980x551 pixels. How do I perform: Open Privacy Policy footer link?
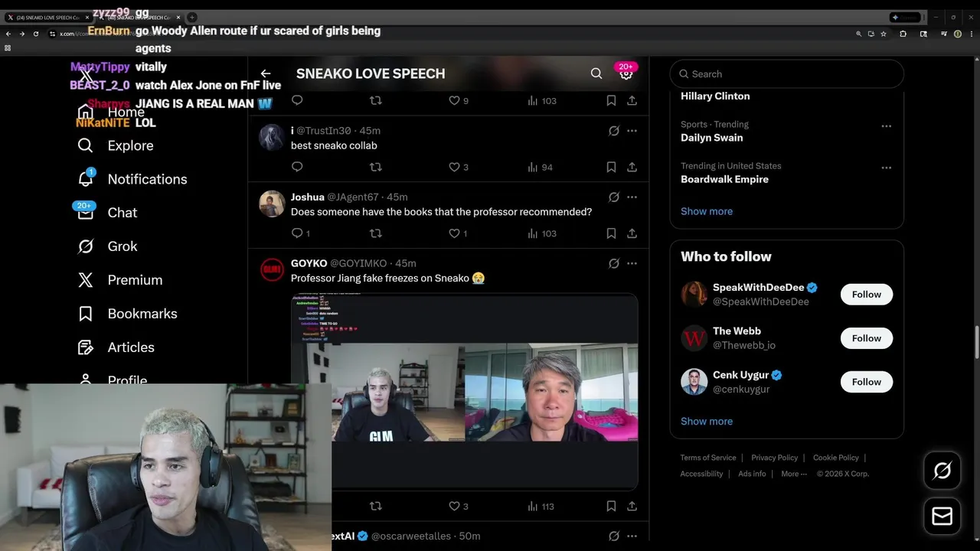tap(774, 458)
